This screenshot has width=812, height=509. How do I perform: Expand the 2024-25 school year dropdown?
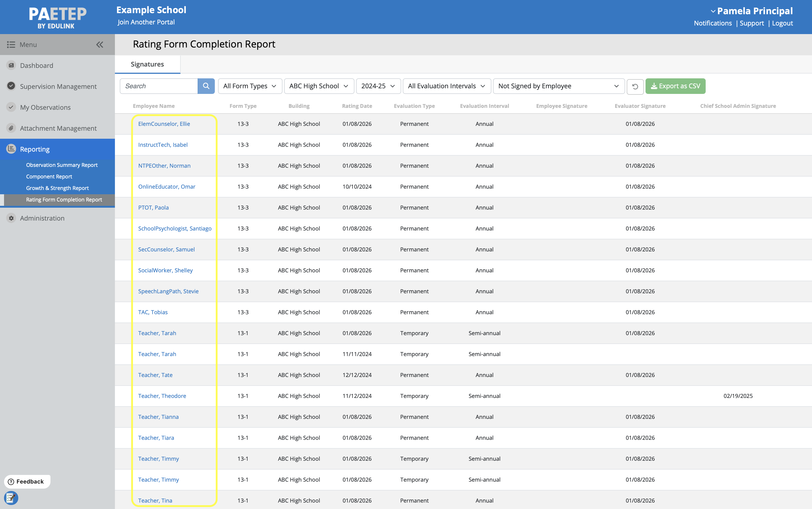378,86
